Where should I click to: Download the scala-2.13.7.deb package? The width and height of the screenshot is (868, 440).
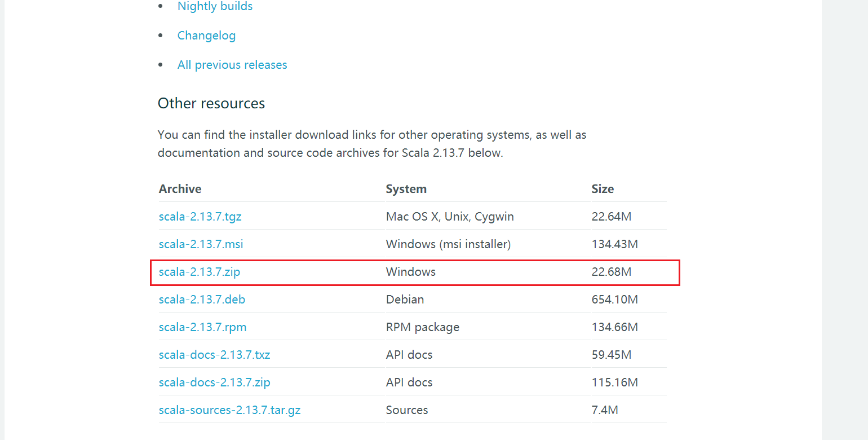(202, 300)
